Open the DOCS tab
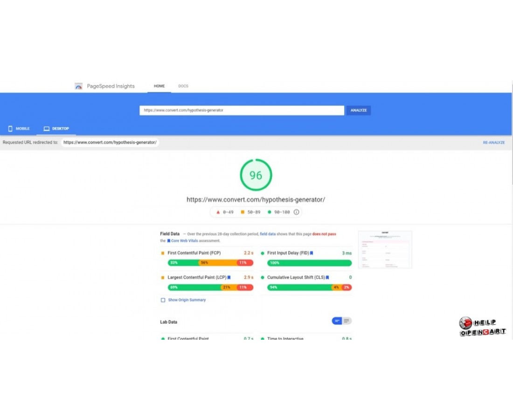 (x=183, y=86)
